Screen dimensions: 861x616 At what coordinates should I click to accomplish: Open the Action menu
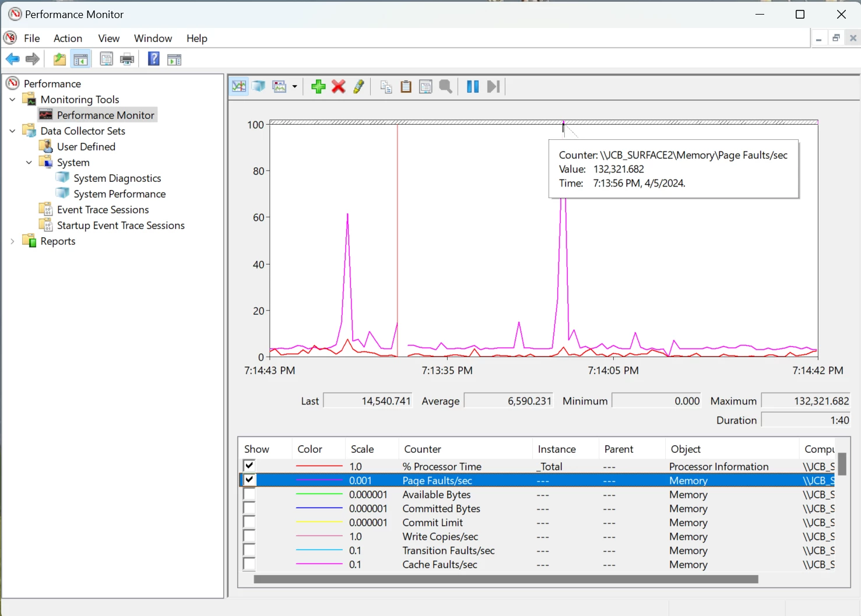[68, 38]
